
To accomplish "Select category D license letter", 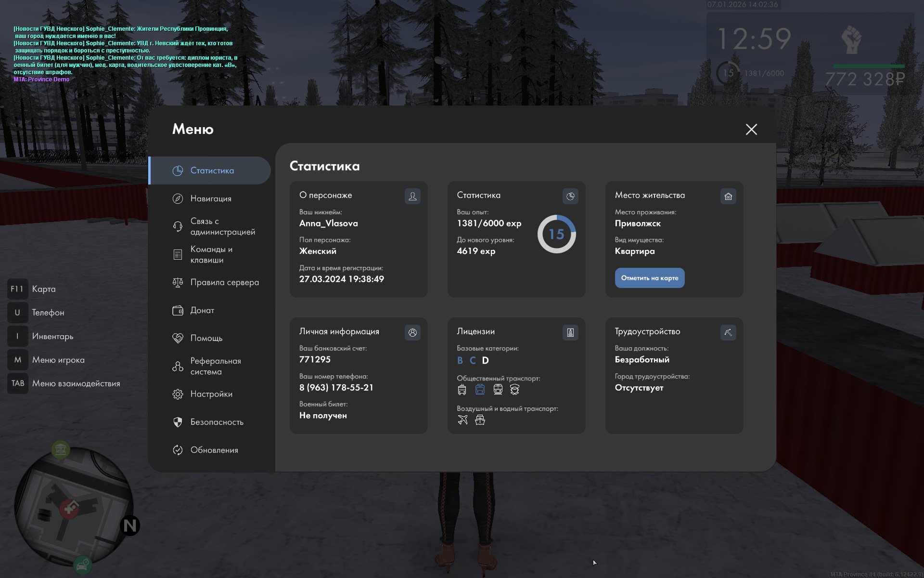I will (x=485, y=360).
